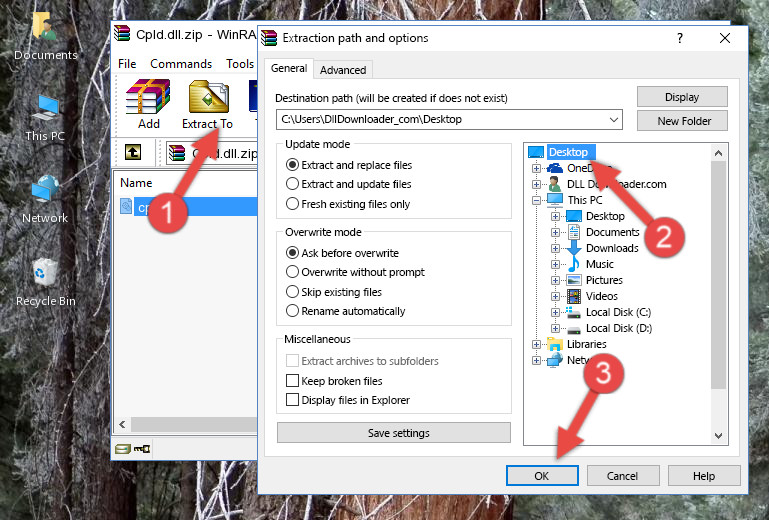
Task: Click the drive icon in WinRAR status bar
Action: (x=123, y=448)
